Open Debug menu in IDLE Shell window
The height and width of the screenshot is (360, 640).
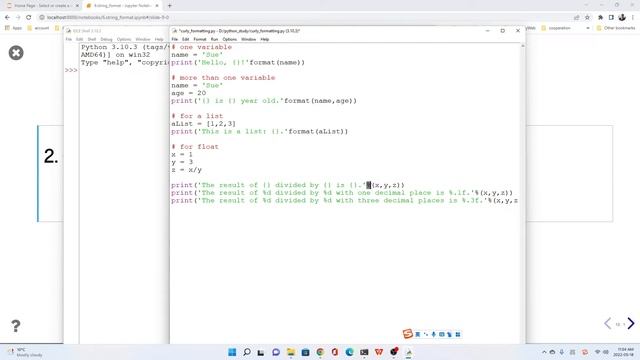[106, 39]
